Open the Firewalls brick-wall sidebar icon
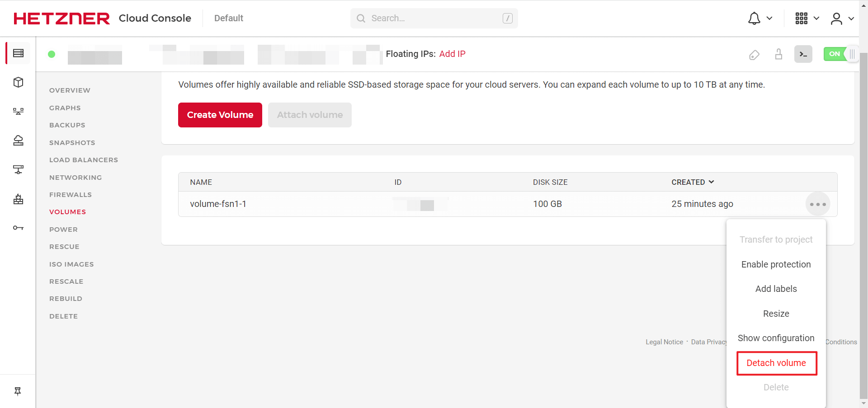The image size is (868, 408). click(x=18, y=199)
